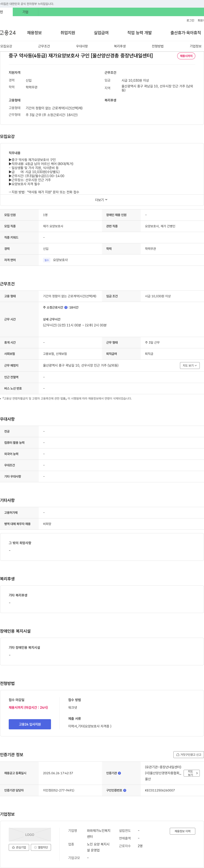
Task: Click 요양보호사, 재가 간병인 related jobs
Action: coord(160,226)
